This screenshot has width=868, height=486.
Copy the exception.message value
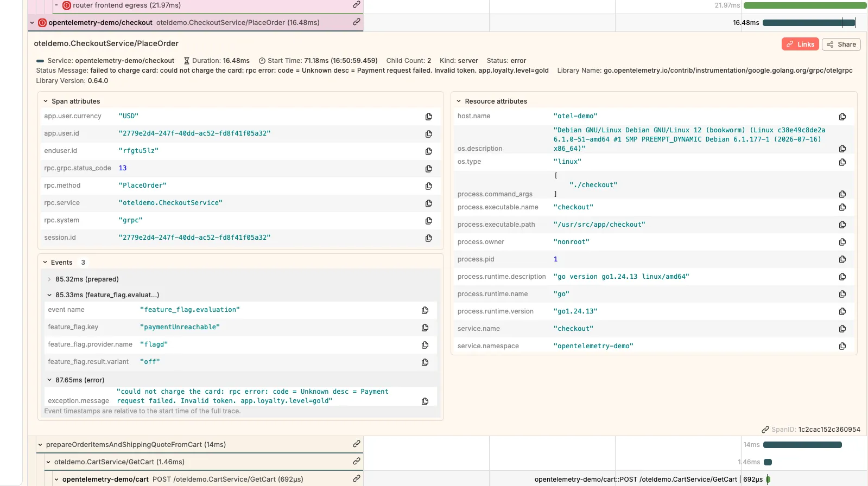click(425, 401)
